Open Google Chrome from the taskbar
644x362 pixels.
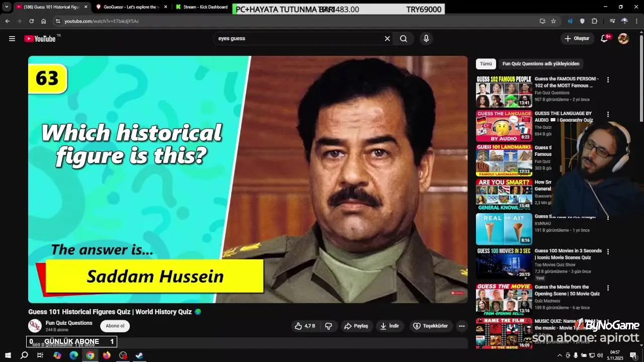(90, 355)
